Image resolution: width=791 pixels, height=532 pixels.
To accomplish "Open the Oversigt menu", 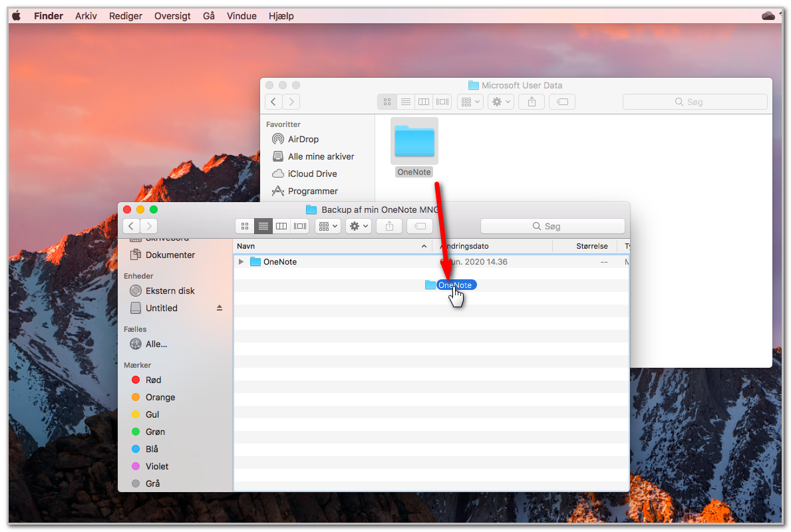I will 172,16.
